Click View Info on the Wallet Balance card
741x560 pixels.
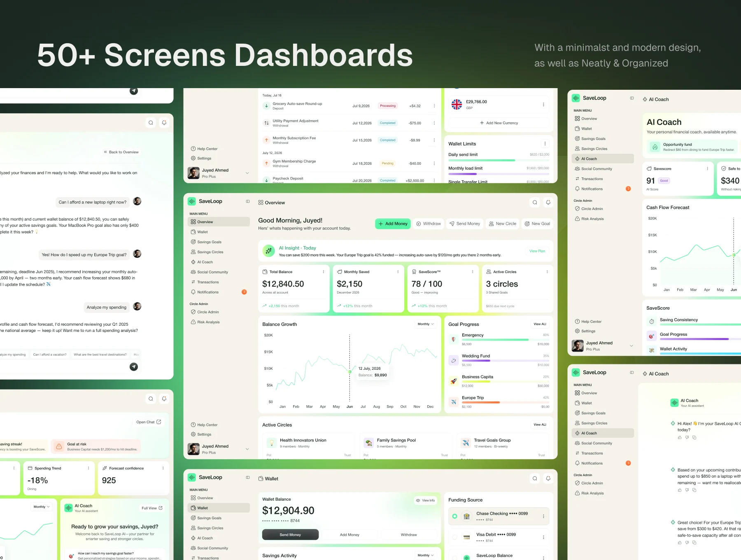pyautogui.click(x=425, y=501)
